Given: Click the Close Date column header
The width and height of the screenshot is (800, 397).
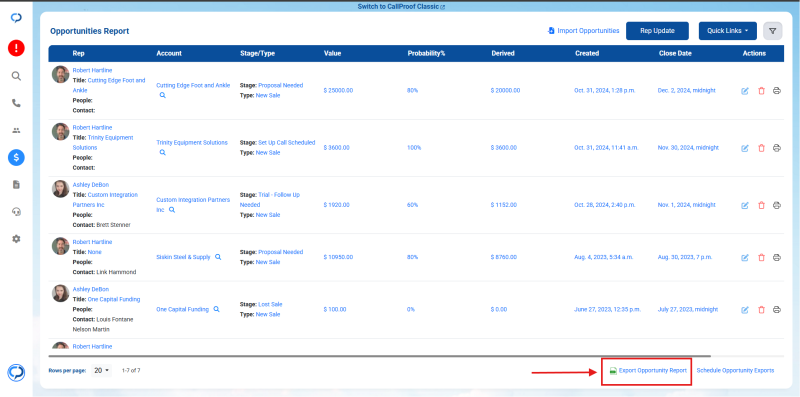Looking at the screenshot, I should 675,53.
